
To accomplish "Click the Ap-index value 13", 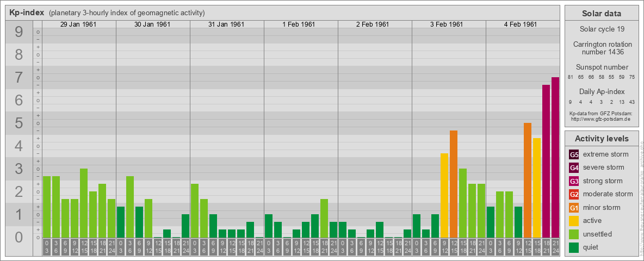I will [x=622, y=102].
